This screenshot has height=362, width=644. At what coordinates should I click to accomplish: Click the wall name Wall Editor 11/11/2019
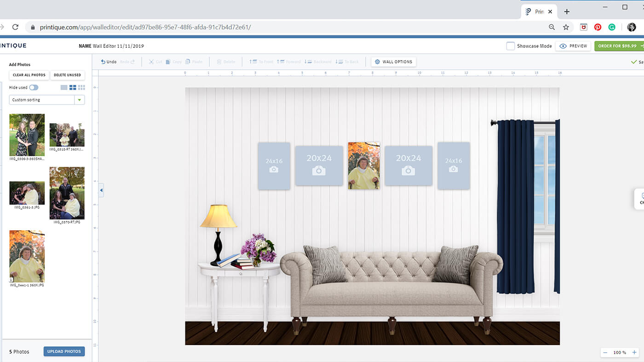coord(118,46)
